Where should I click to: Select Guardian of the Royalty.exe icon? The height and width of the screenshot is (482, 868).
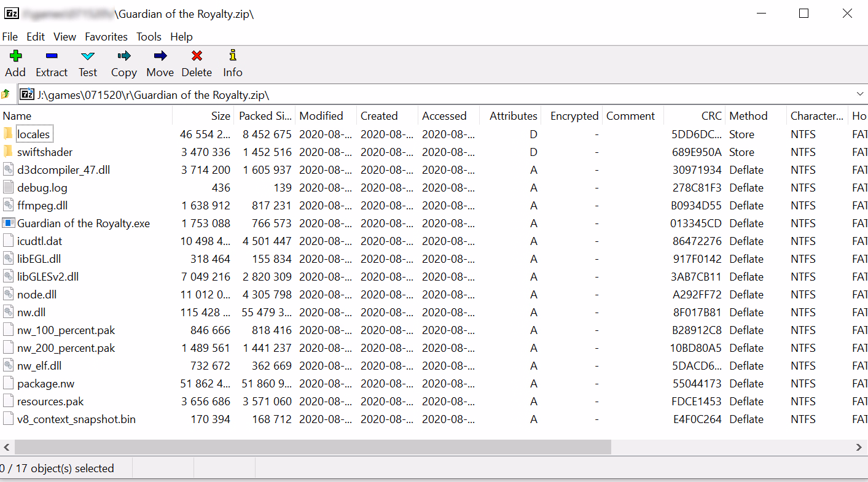8,223
